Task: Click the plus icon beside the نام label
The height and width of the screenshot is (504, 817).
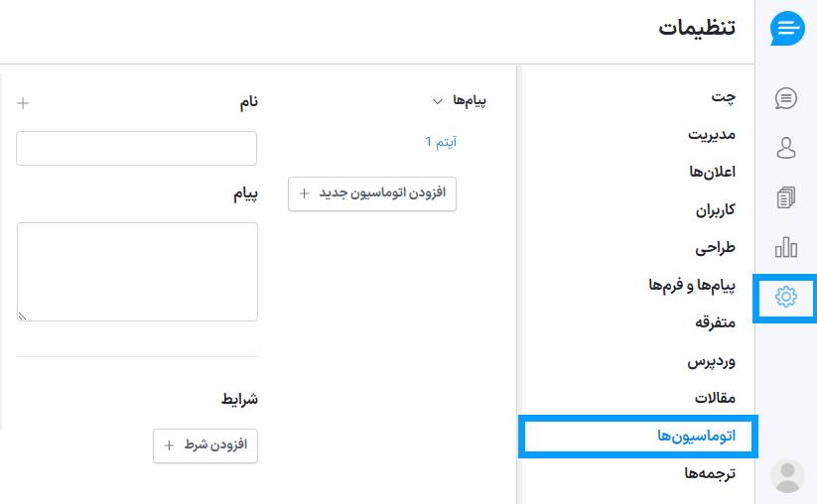Action: coord(24,103)
